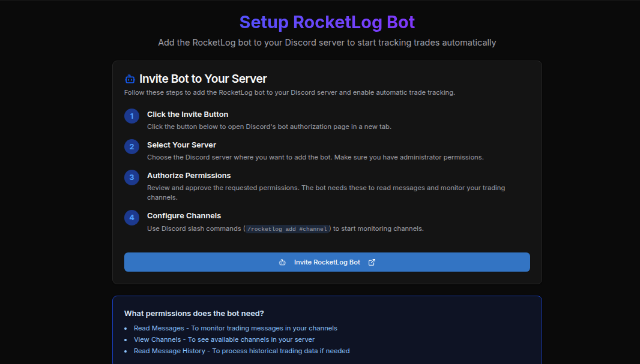640x364 pixels.
Task: Open the "View Channels" permission link
Action: coord(157,339)
